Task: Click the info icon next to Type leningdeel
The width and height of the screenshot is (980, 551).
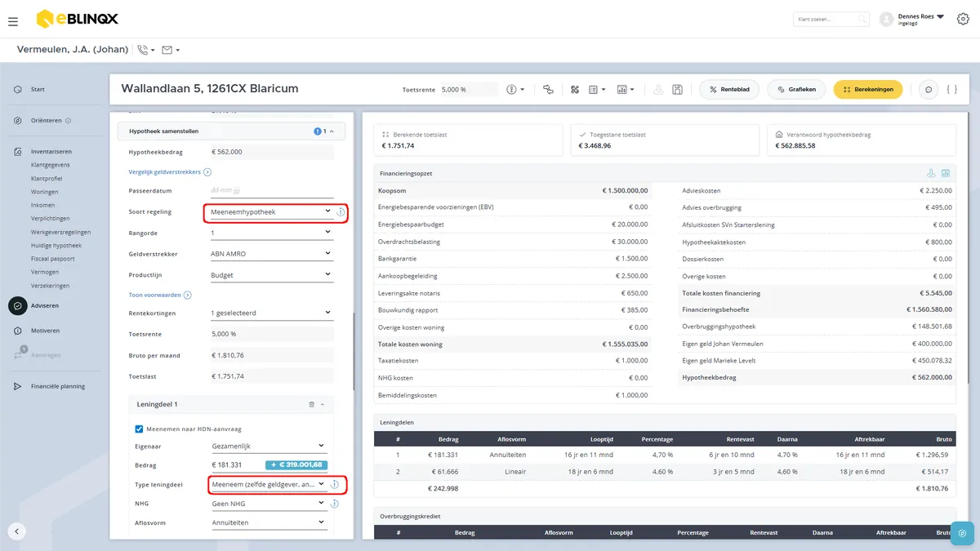Action: coord(335,484)
